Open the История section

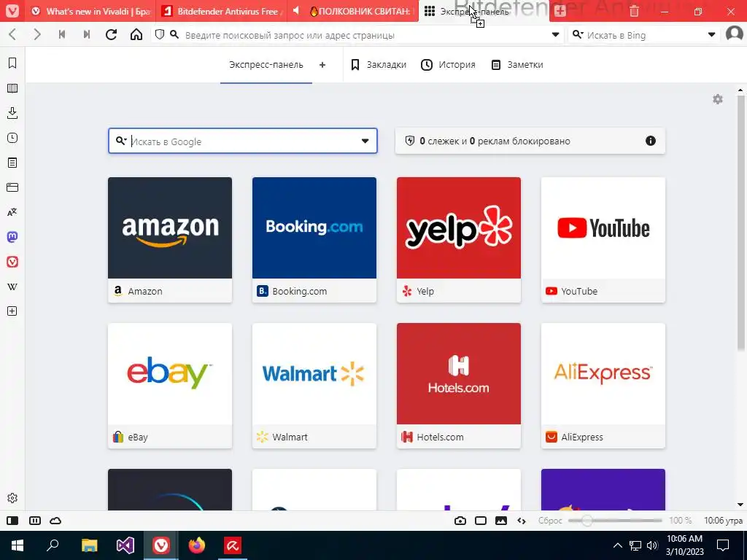click(x=449, y=65)
